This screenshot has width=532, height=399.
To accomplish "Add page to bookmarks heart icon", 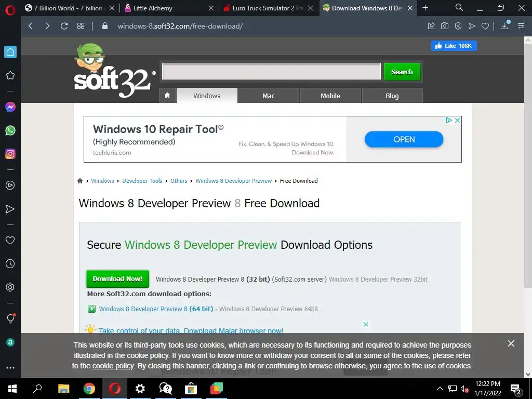I will pos(485,26).
